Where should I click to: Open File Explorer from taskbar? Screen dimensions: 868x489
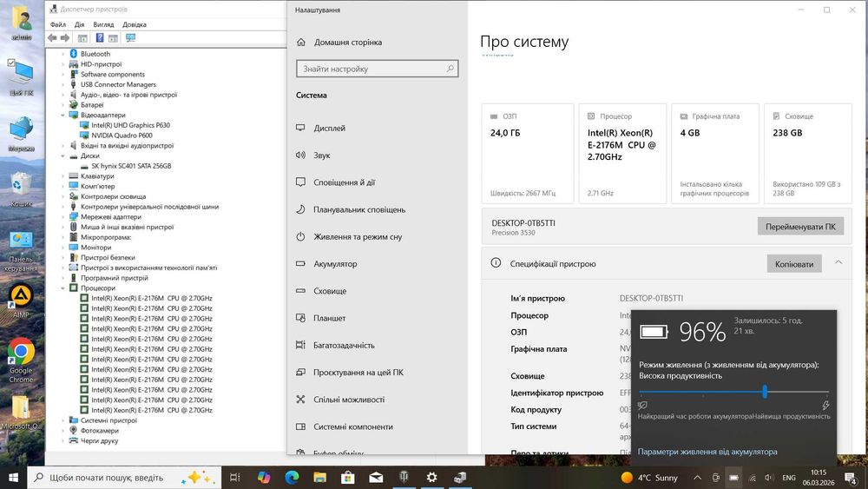tap(319, 477)
